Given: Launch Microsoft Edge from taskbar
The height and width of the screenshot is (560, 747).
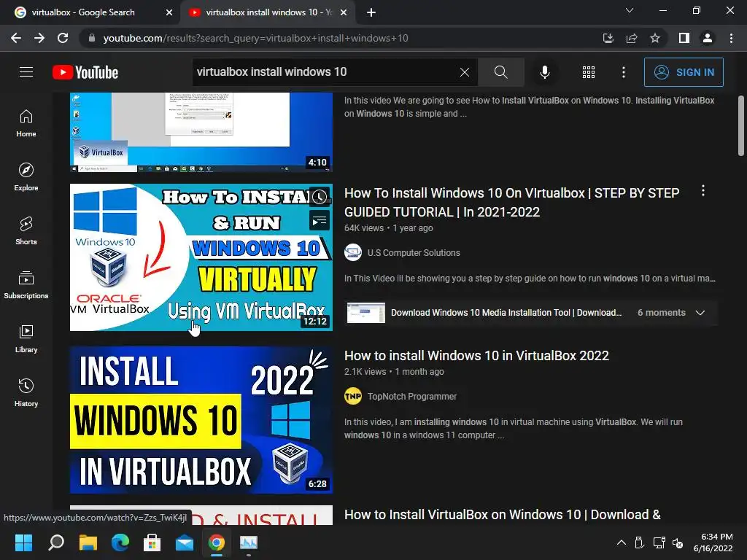Looking at the screenshot, I should coord(120,542).
